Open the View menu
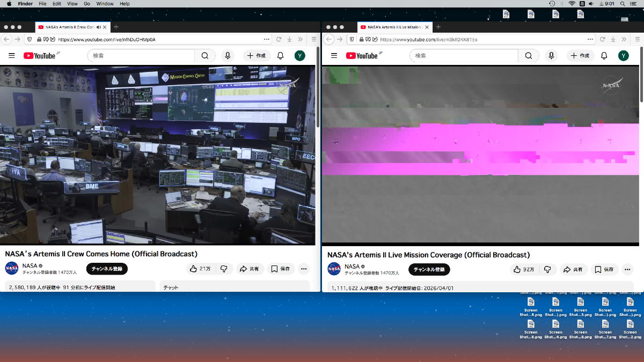Screen dimensions: 644x362 click(72, 4)
